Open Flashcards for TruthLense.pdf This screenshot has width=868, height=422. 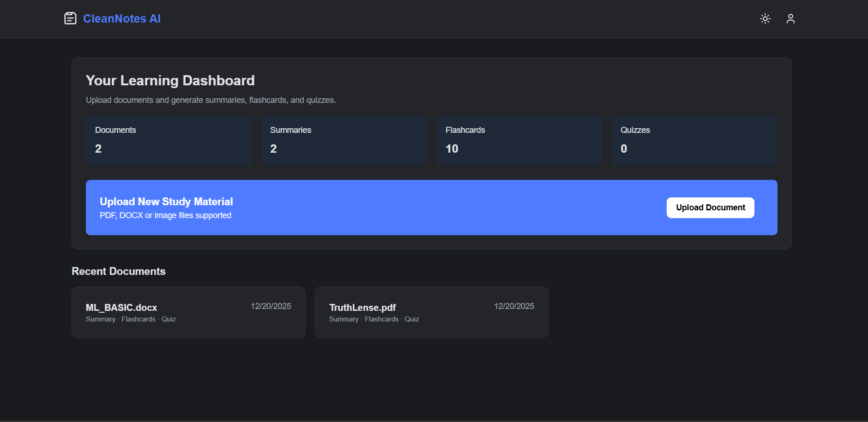382,319
